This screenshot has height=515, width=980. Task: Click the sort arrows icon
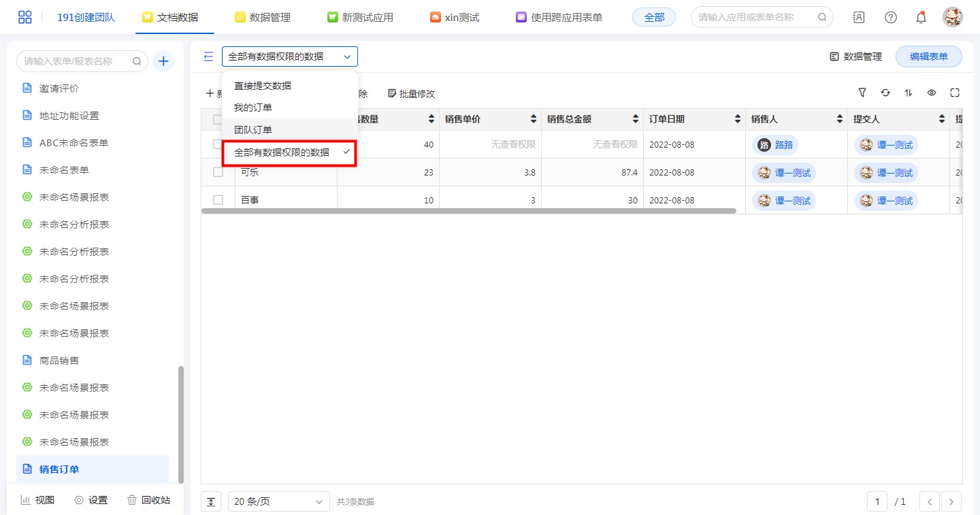(909, 93)
